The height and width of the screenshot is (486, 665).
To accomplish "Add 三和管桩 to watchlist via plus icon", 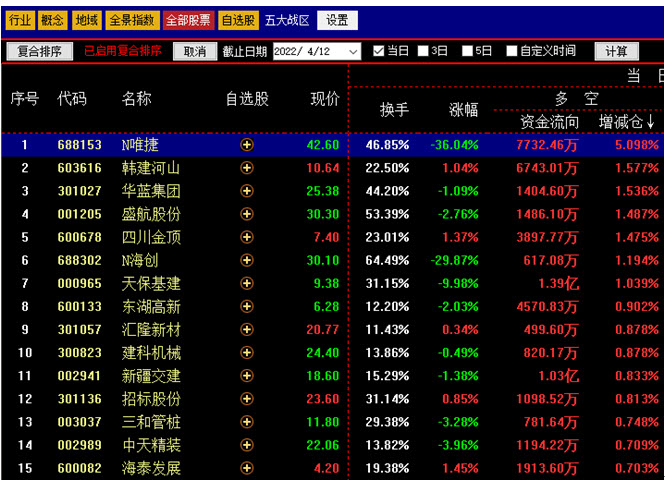I will pos(246,422).
